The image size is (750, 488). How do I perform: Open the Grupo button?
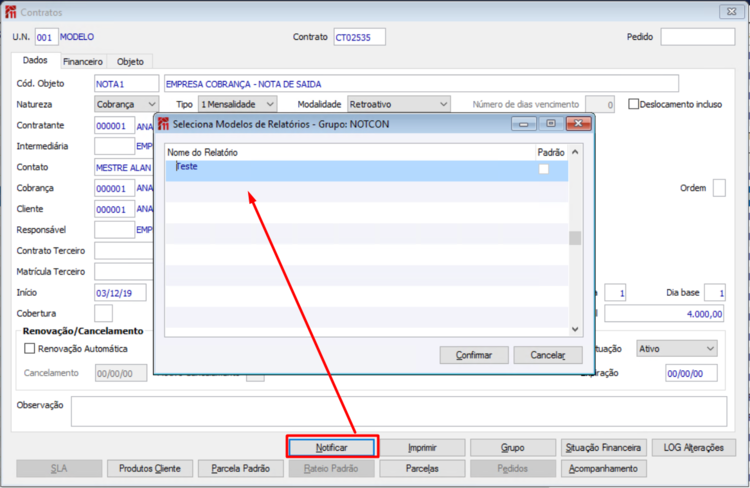tap(513, 447)
